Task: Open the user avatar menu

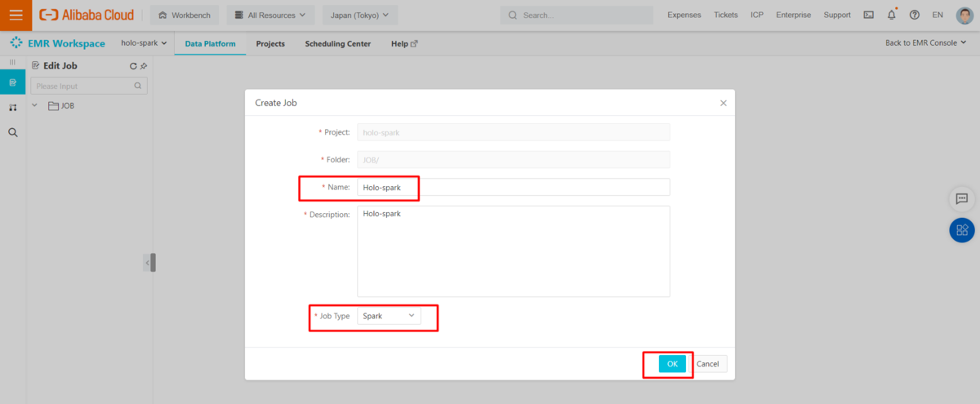Action: 964,15
